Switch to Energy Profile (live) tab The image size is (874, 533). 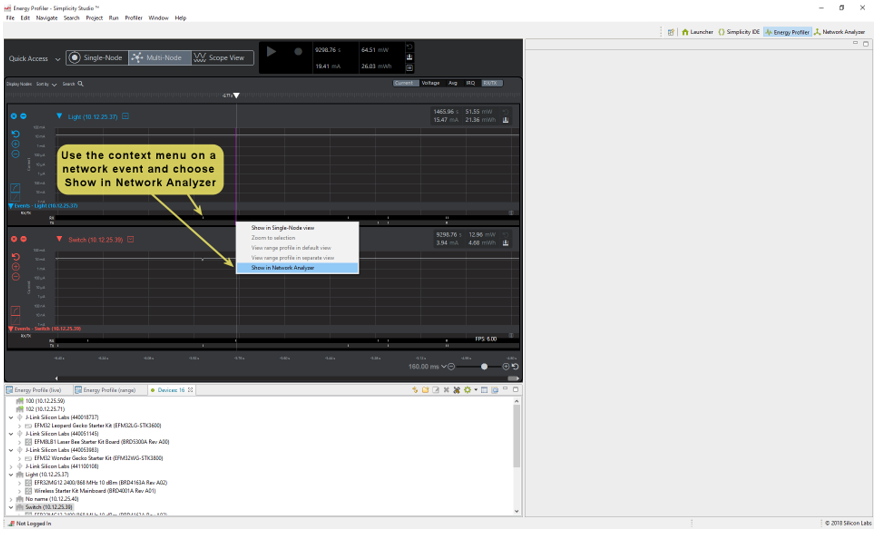pos(33,390)
